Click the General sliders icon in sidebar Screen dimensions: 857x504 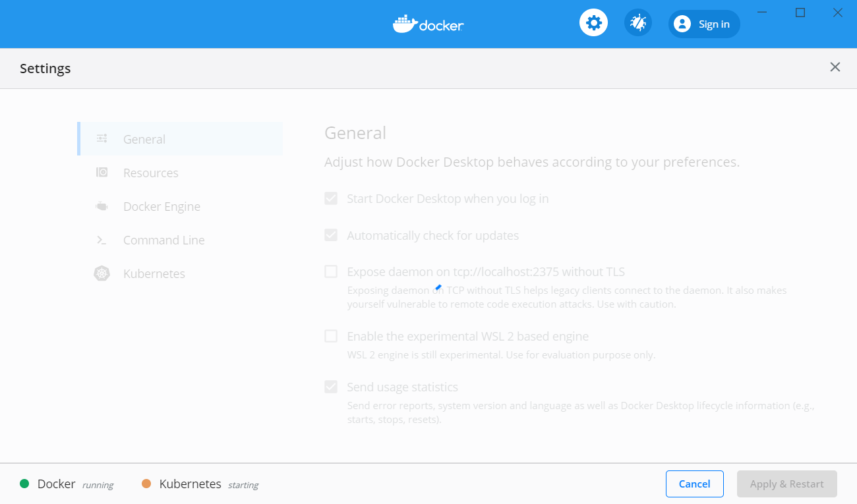(x=102, y=138)
